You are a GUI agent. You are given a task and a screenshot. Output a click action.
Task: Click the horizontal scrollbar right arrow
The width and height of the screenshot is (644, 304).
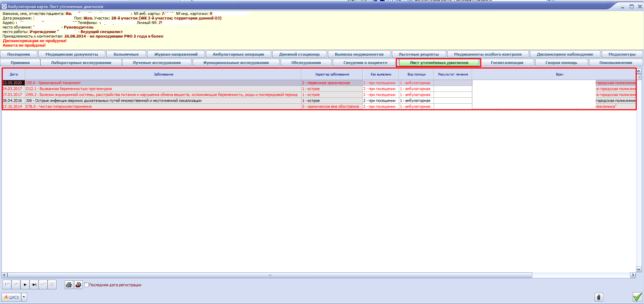[x=633, y=275]
